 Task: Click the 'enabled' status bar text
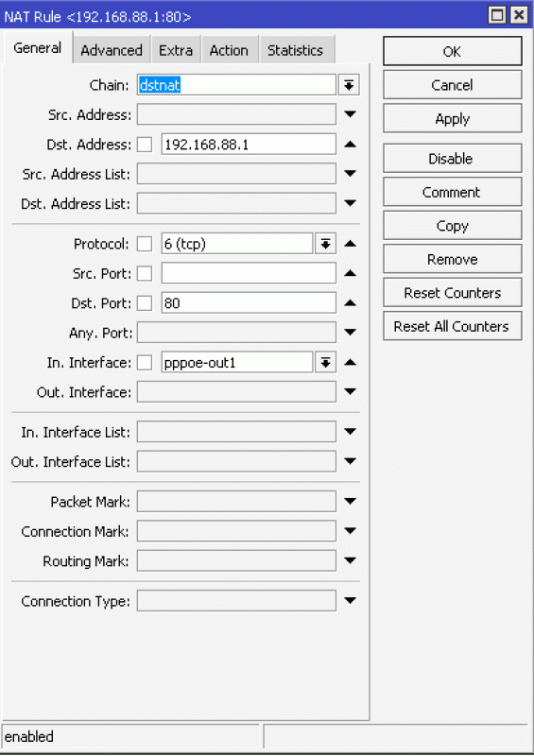29,737
